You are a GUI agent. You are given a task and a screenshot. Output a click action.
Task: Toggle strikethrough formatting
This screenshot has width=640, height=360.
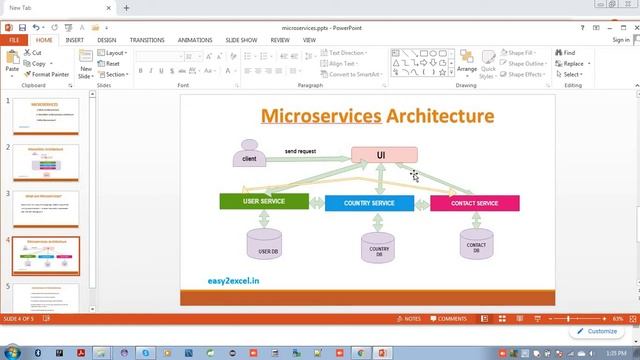click(x=182, y=71)
